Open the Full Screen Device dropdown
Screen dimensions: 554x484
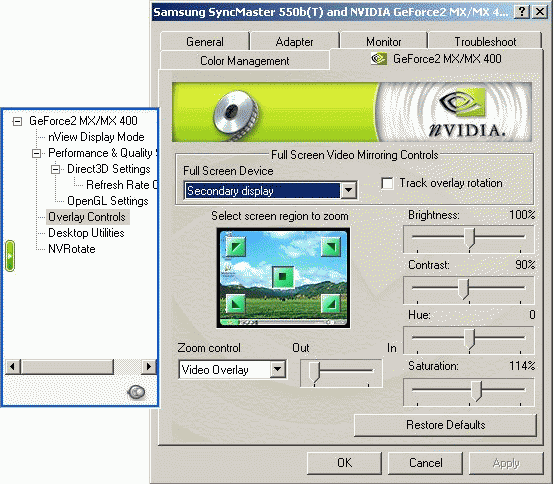point(348,191)
